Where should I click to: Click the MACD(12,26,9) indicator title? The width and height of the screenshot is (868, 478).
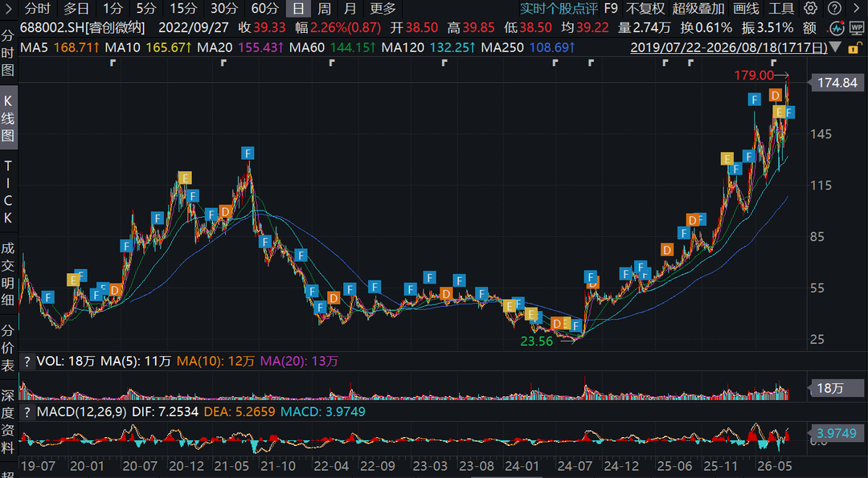[82, 412]
